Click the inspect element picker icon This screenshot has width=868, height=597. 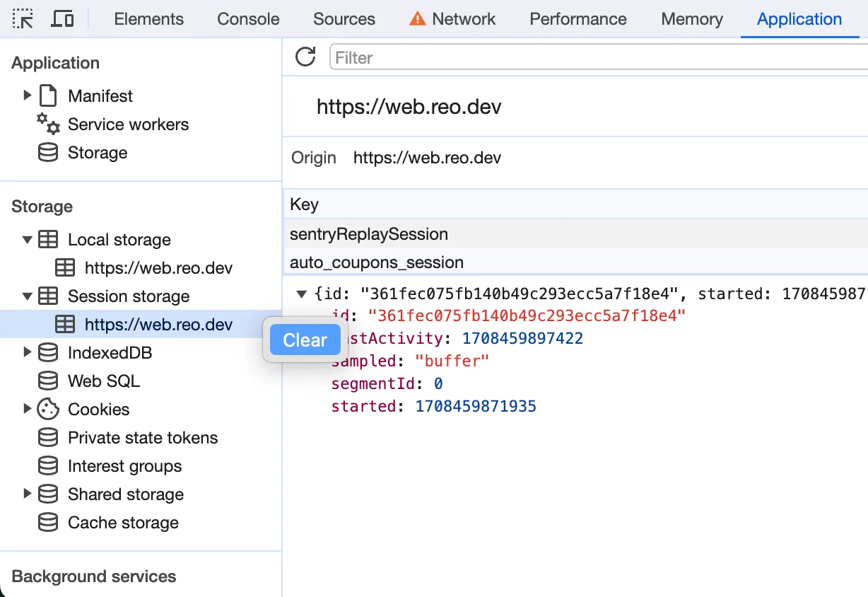(23, 19)
